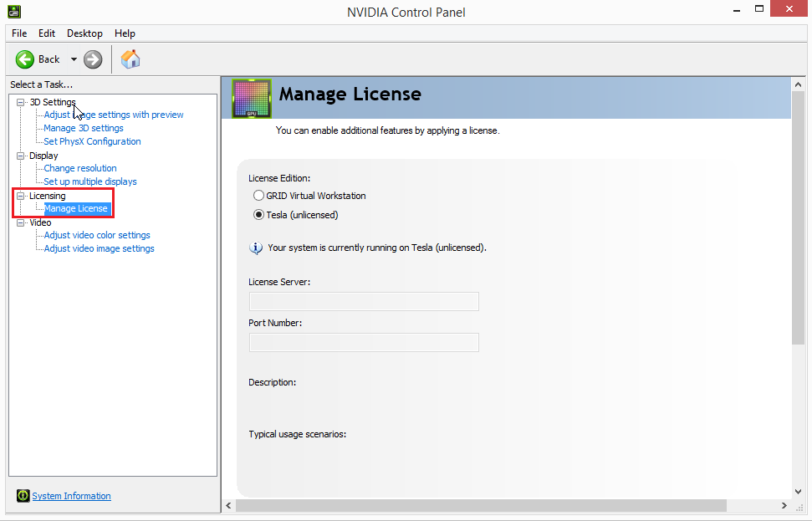Select the GRID Virtual Workstation option
Screen dimensions: 812x521
click(259, 195)
